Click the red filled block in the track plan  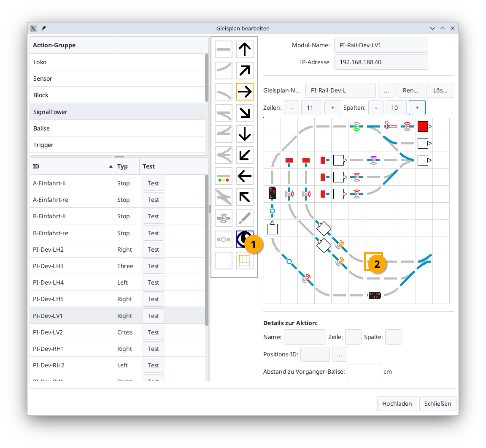[x=423, y=126]
